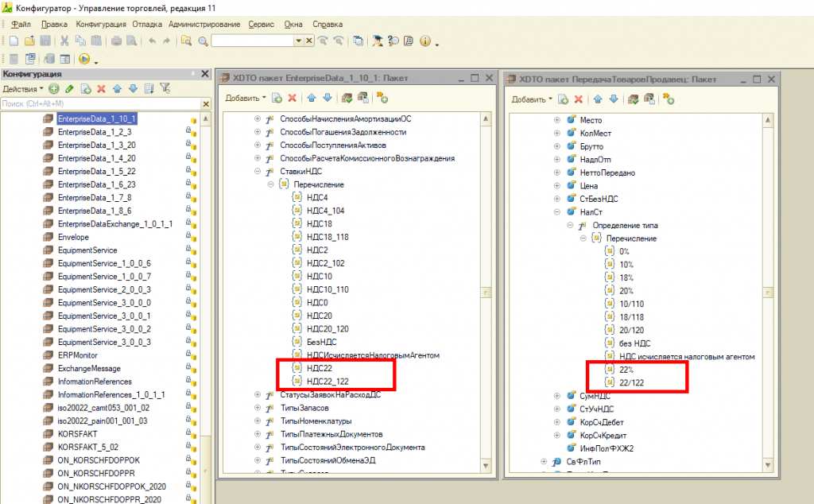Click the green add icon in Конфигурация panel
Screen dimensions: 814x504
[54, 88]
